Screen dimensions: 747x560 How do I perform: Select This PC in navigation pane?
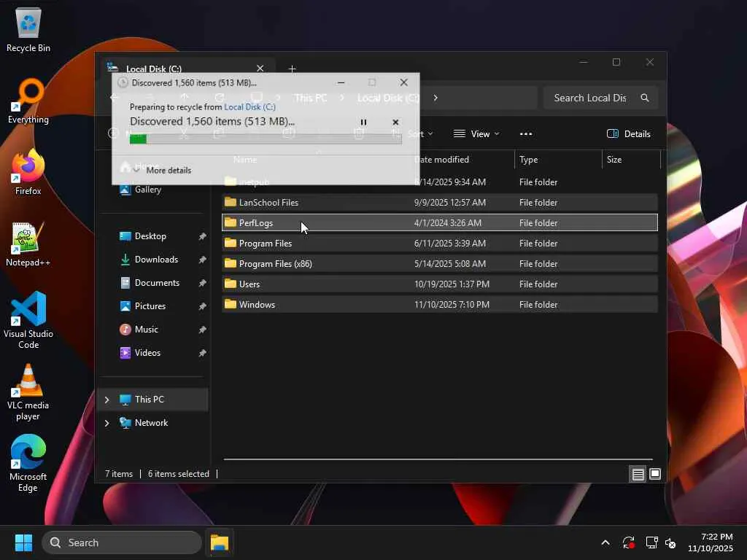pyautogui.click(x=152, y=400)
